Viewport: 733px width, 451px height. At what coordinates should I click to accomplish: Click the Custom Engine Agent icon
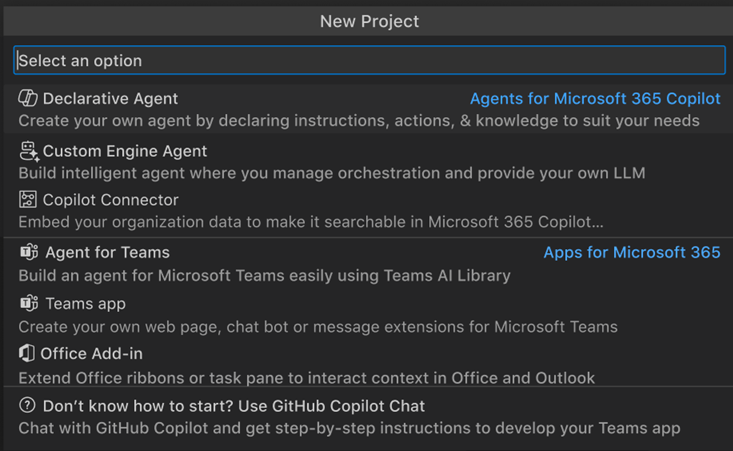pos(28,151)
